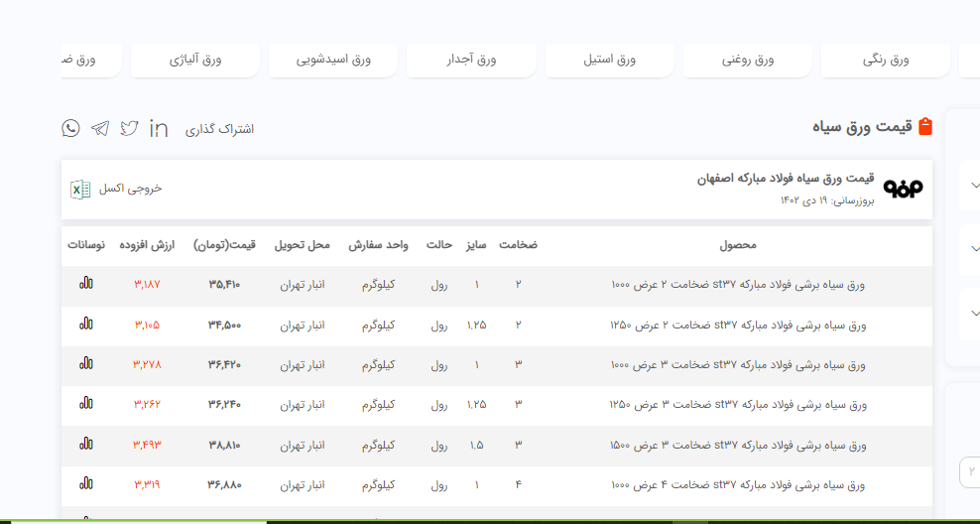Image resolution: width=980 pixels, height=524 pixels.
Task: Click the Excel export icon
Action: [80, 189]
